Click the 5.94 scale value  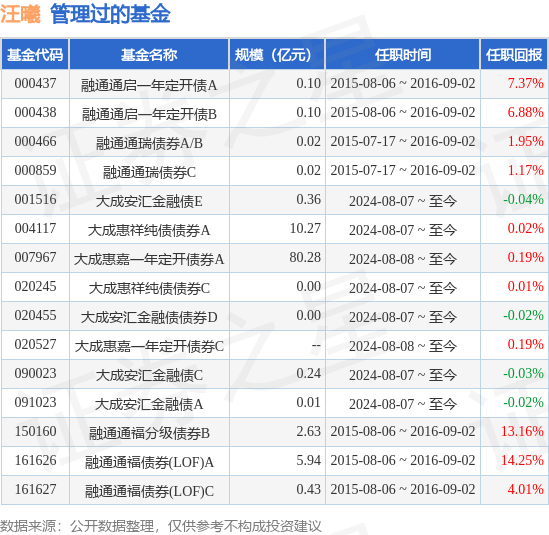308,461
